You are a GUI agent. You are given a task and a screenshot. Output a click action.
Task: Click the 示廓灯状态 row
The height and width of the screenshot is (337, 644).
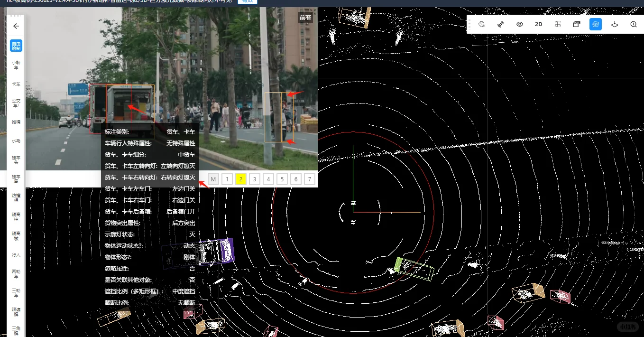click(150, 234)
